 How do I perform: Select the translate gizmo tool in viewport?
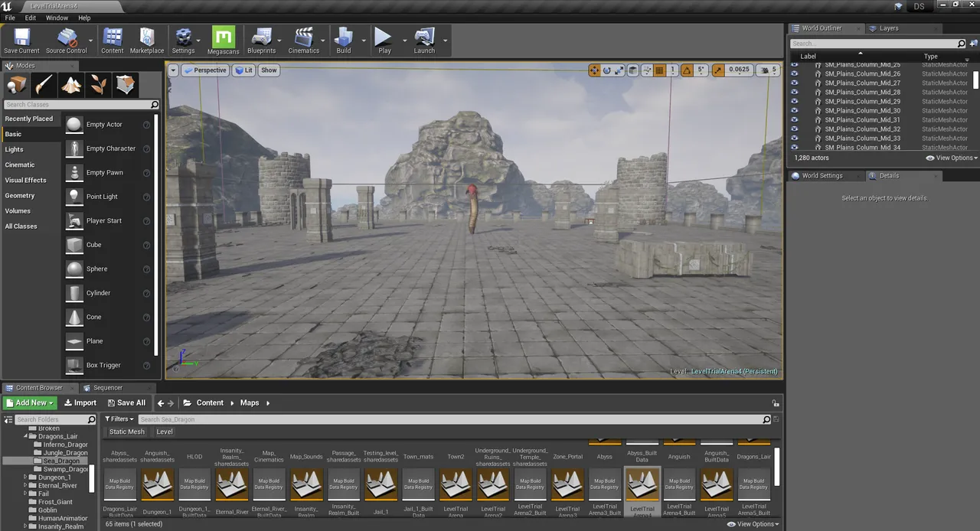(594, 70)
